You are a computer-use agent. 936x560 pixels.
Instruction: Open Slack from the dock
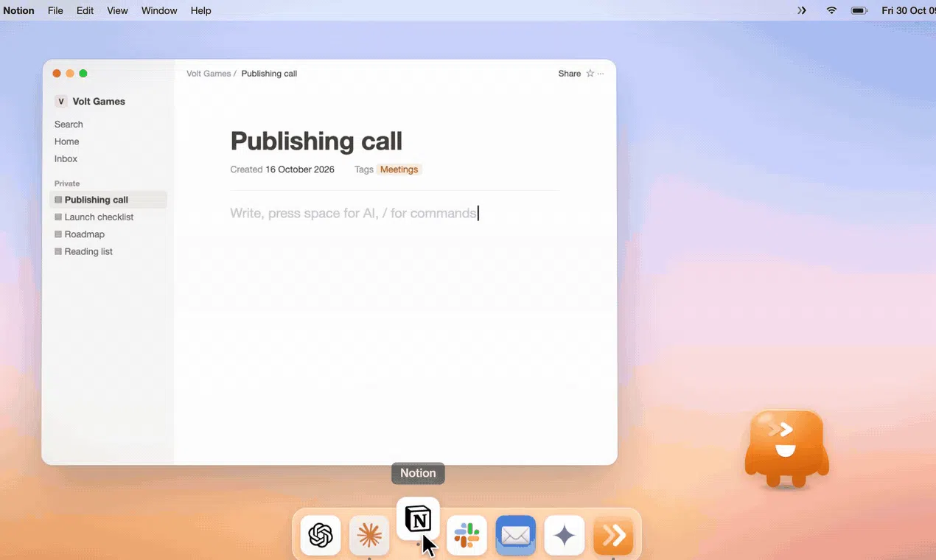467,535
